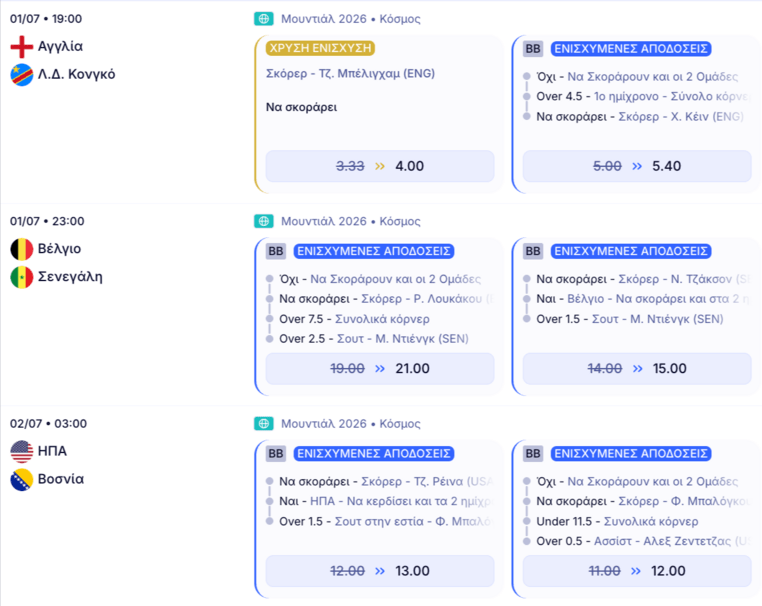Click the Bosnia flag icon
This screenshot has height=606, width=762.
pos(22,480)
